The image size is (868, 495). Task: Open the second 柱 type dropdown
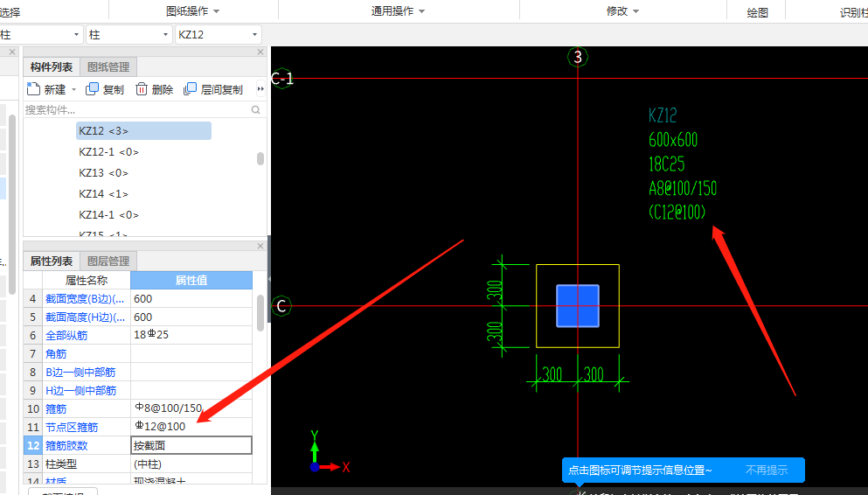tap(165, 35)
